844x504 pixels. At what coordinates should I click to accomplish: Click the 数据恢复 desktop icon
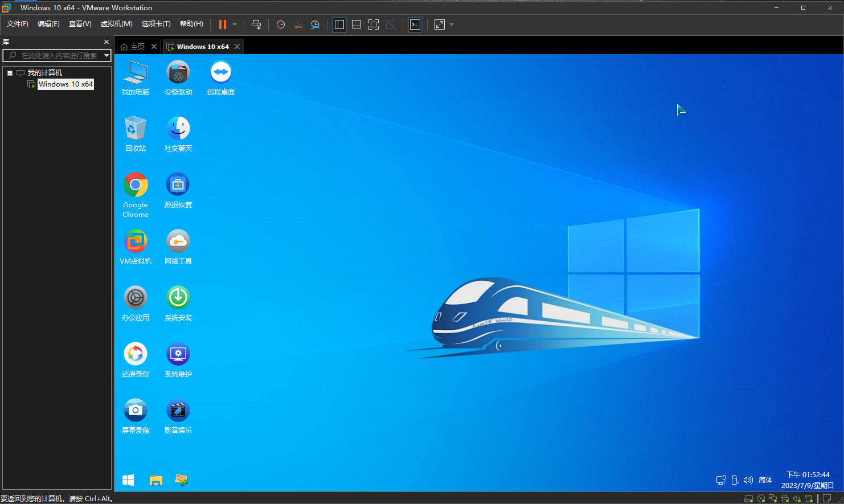[178, 191]
